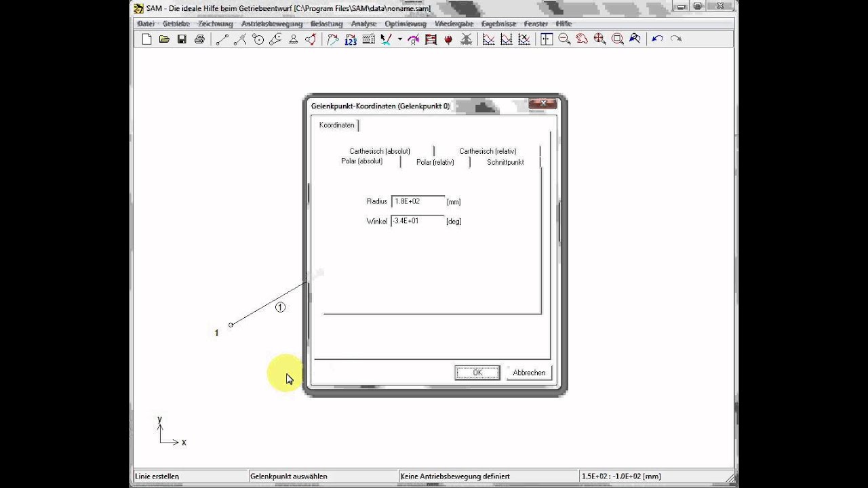Click the Print icon

tap(199, 39)
